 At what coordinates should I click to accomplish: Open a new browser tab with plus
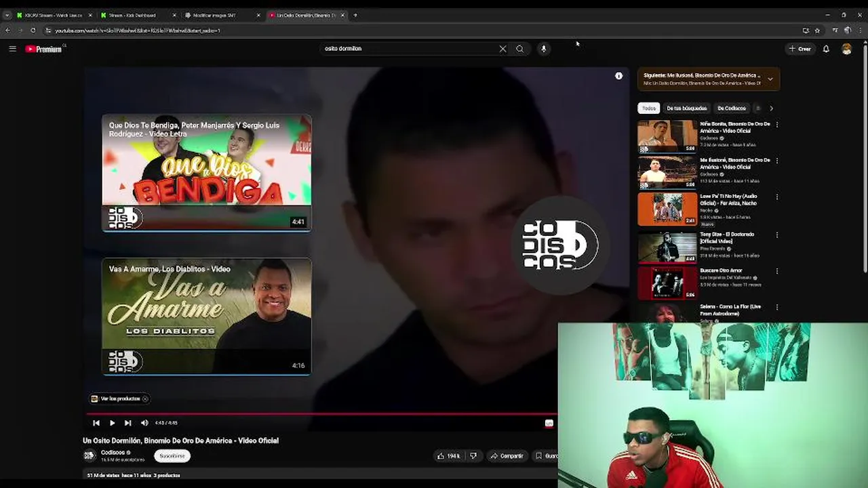coord(355,15)
